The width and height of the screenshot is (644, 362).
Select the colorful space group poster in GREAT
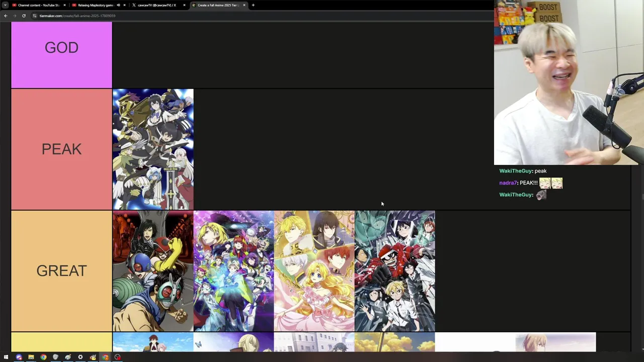(x=233, y=271)
